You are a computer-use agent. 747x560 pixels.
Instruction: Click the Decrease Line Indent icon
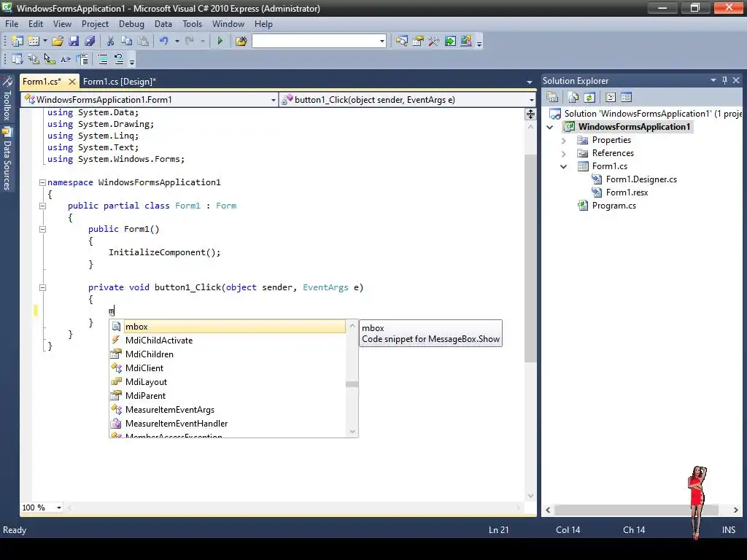pos(82,59)
